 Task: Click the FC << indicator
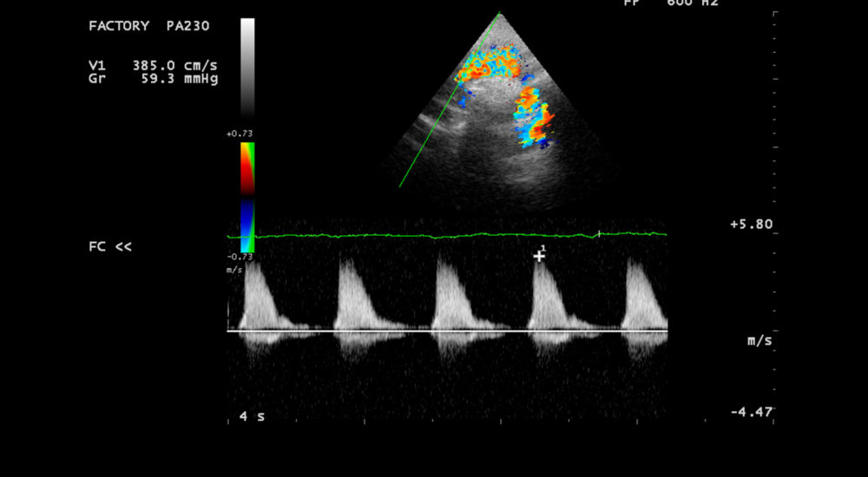pos(110,247)
